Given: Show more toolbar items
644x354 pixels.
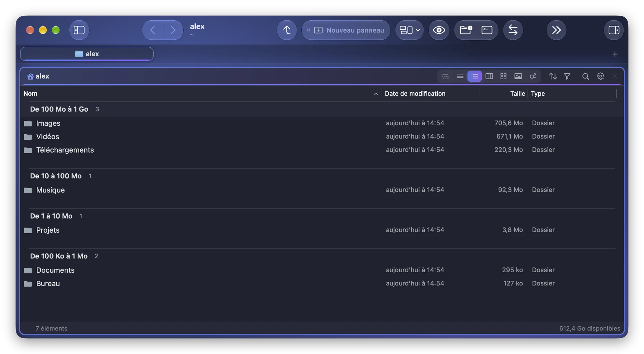Looking at the screenshot, I should [556, 30].
